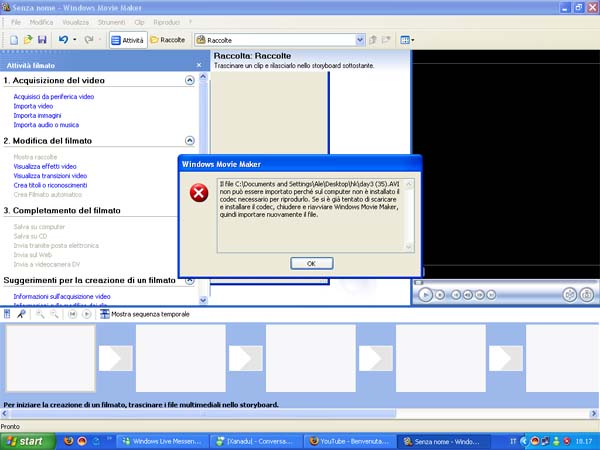Viewport: 600px width, 450px height.
Task: Open Firefox from the quick launch bar
Action: (68, 441)
